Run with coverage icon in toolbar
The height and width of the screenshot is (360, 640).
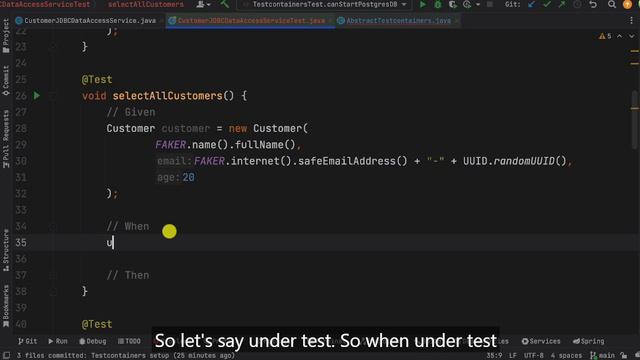pyautogui.click(x=452, y=4)
